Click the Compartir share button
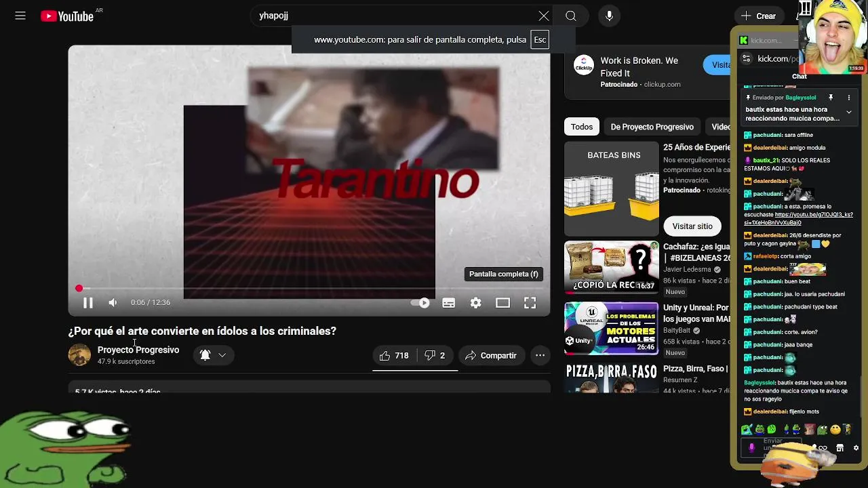Viewport: 868px width, 488px height. (x=491, y=355)
